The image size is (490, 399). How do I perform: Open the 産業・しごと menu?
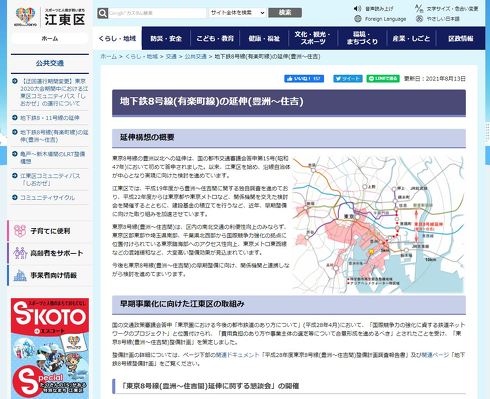click(411, 38)
